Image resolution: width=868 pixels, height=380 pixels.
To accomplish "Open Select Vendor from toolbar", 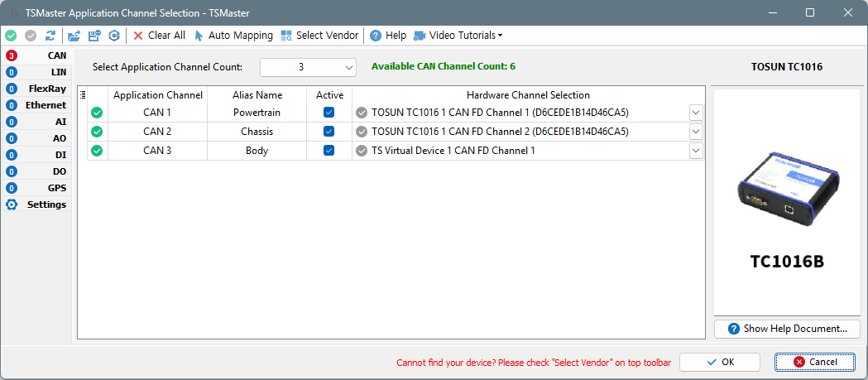I will click(319, 36).
